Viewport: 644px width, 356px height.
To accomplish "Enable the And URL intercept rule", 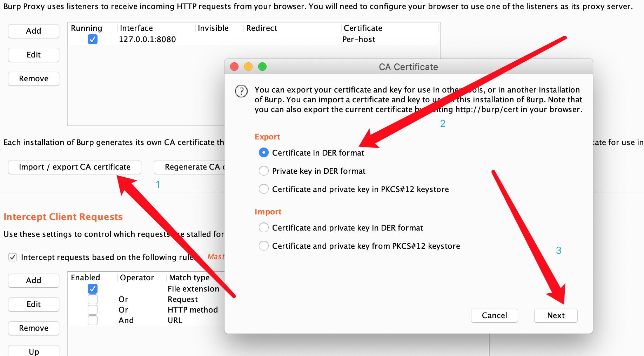I will pos(93,320).
